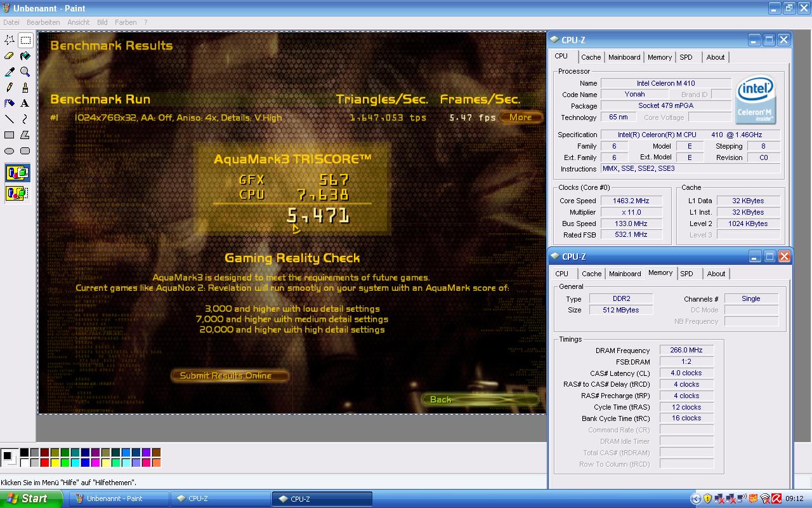Click the foreground/background color indicator box
This screenshot has width=812, height=508.
click(9, 457)
